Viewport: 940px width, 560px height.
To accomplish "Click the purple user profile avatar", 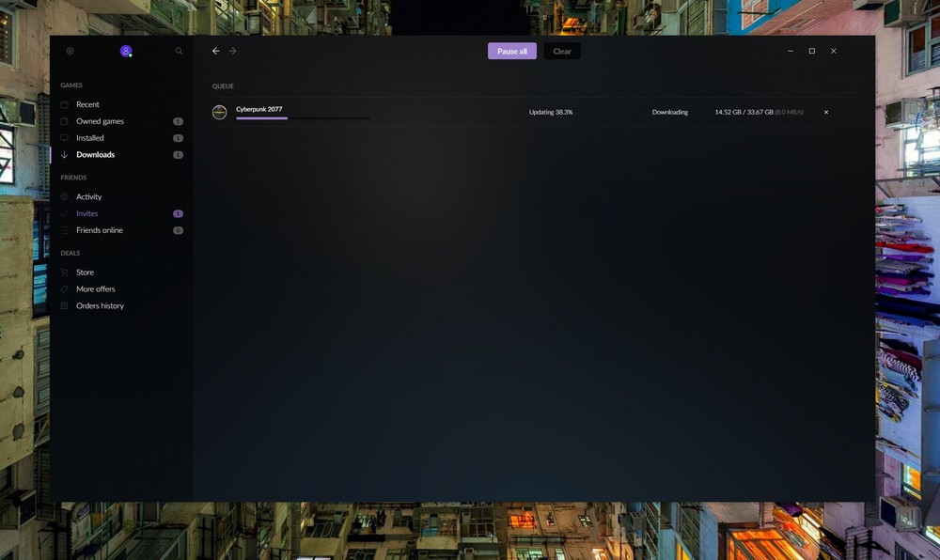I will pos(126,51).
